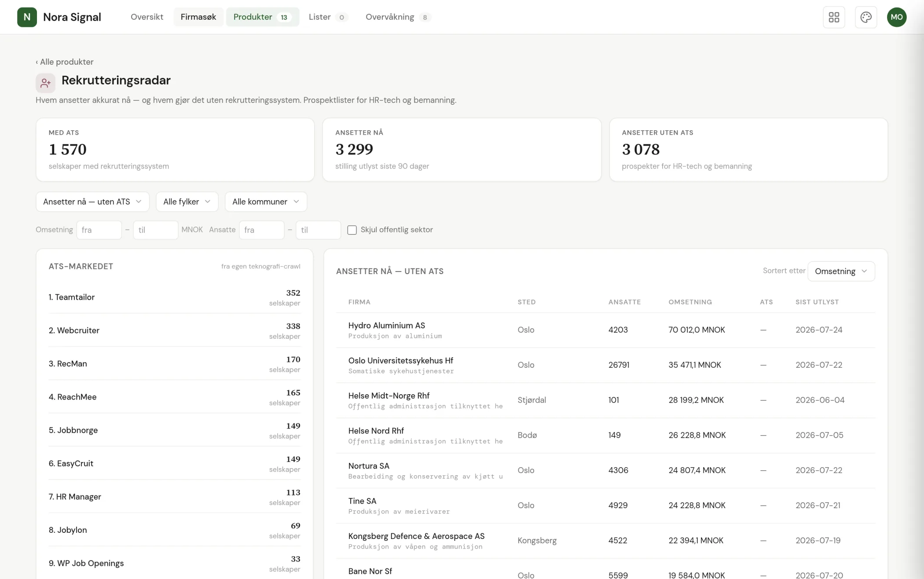This screenshot has width=924, height=579.
Task: Go to the Oversikt tab
Action: [147, 17]
